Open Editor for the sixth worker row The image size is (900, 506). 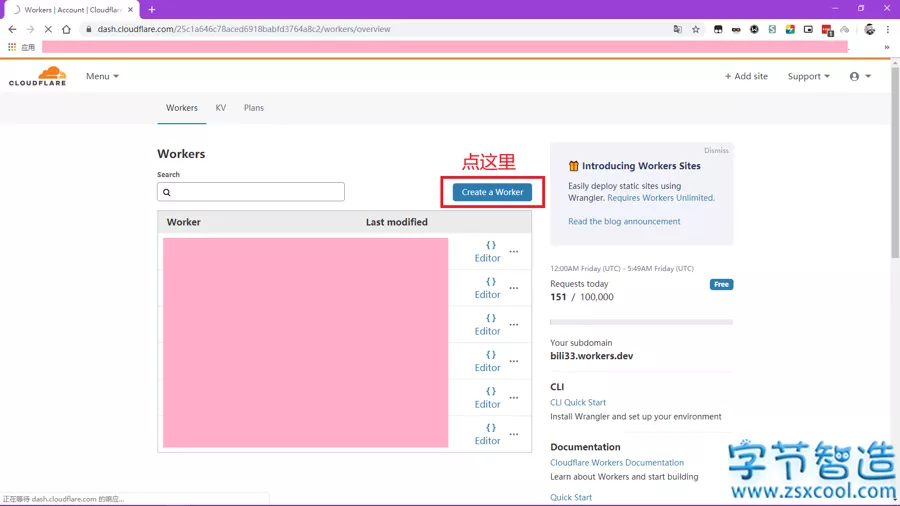(487, 434)
